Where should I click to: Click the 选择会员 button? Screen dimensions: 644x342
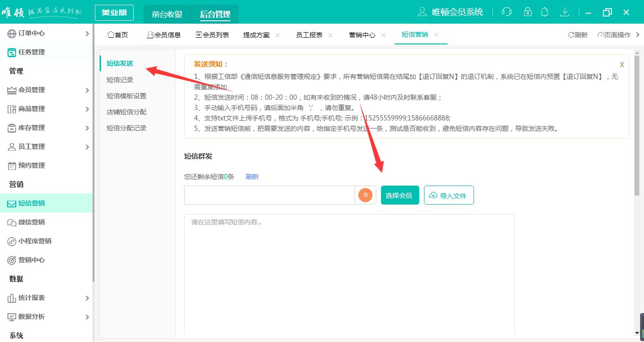(399, 195)
